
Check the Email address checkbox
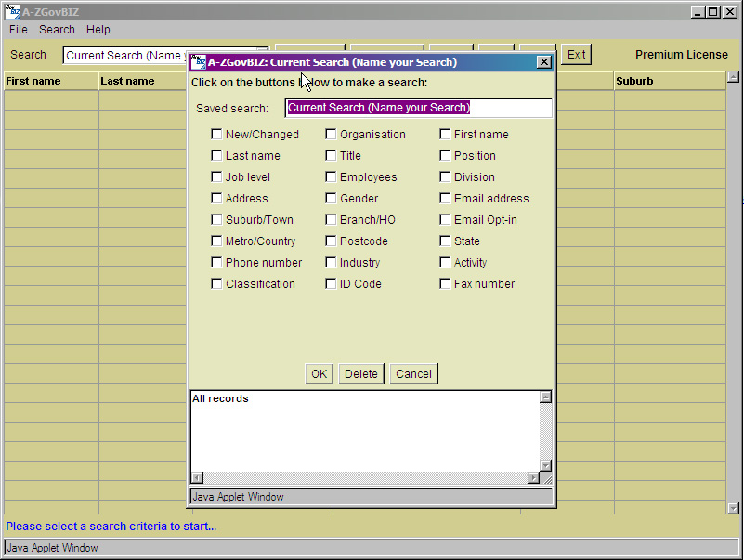pyautogui.click(x=445, y=199)
